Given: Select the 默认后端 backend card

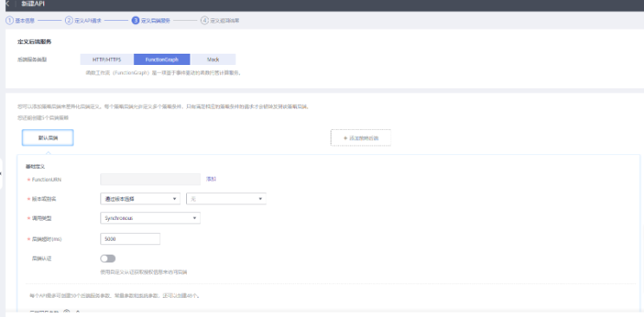Looking at the screenshot, I should coord(48,139).
